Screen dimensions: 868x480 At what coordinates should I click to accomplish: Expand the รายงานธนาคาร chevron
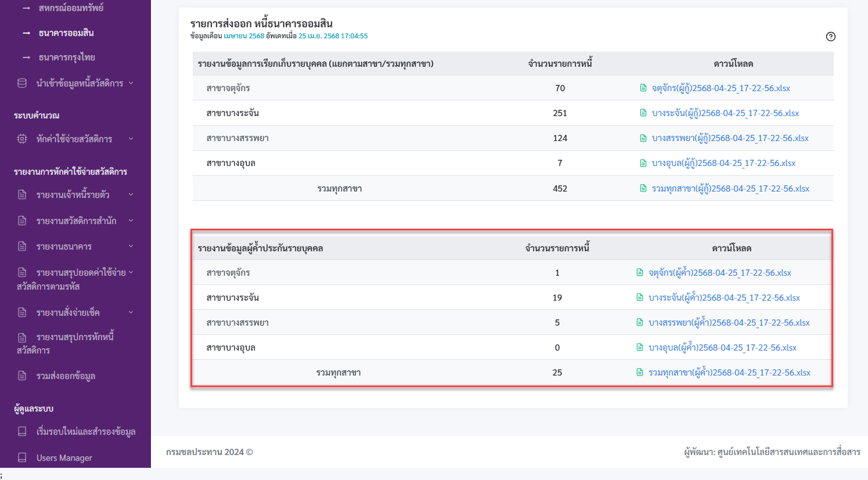pyautogui.click(x=131, y=246)
